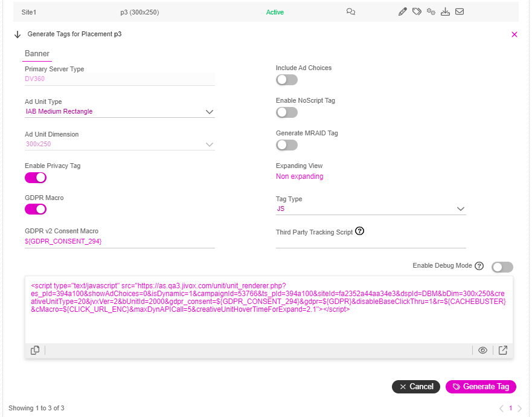Image resolution: width=532 pixels, height=417 pixels.
Task: Click the Third Party Tracking Script field
Action: [x=371, y=242]
